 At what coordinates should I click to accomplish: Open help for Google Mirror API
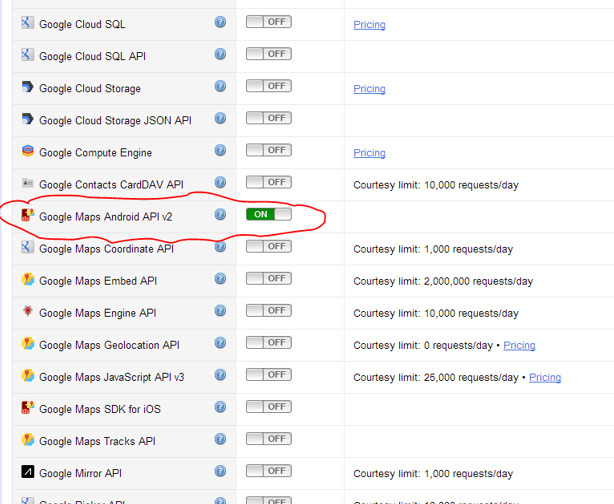220,471
